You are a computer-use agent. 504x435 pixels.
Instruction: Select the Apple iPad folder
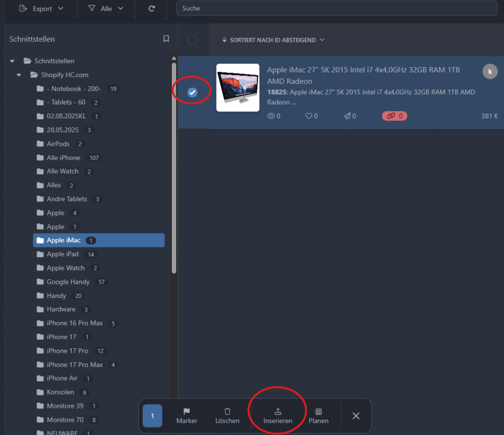[63, 254]
